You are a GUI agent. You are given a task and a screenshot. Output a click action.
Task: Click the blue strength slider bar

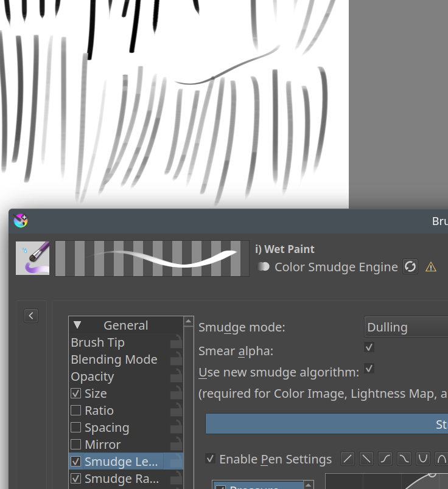[326, 423]
